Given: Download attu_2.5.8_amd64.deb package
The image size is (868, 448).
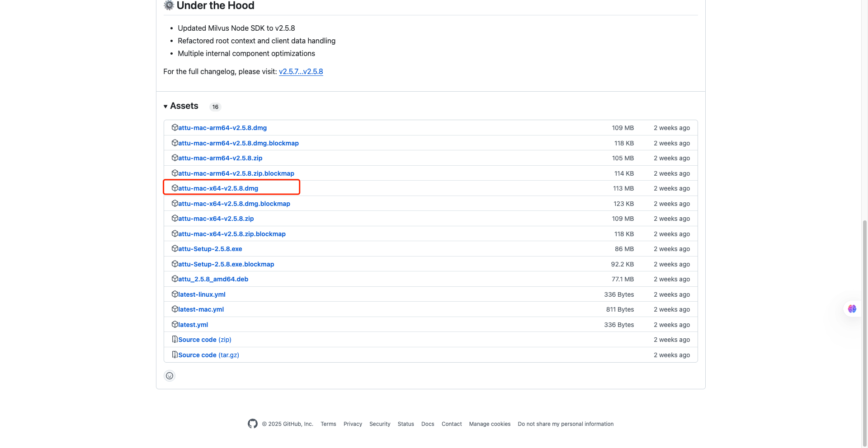Looking at the screenshot, I should pos(213,279).
